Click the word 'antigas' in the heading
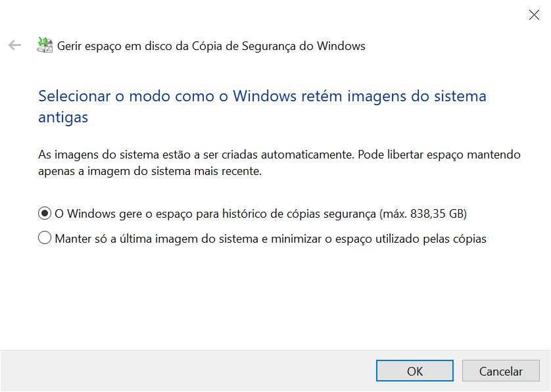This screenshot has height=392, width=551. point(63,118)
